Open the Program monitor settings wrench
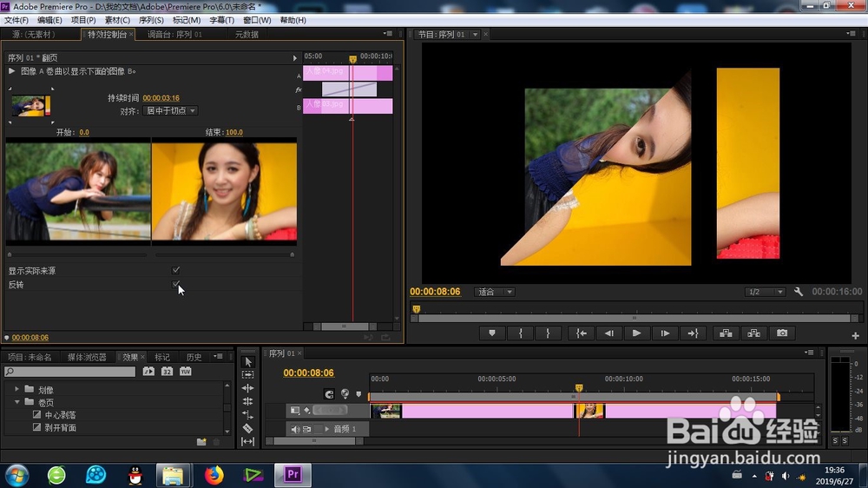 point(799,292)
